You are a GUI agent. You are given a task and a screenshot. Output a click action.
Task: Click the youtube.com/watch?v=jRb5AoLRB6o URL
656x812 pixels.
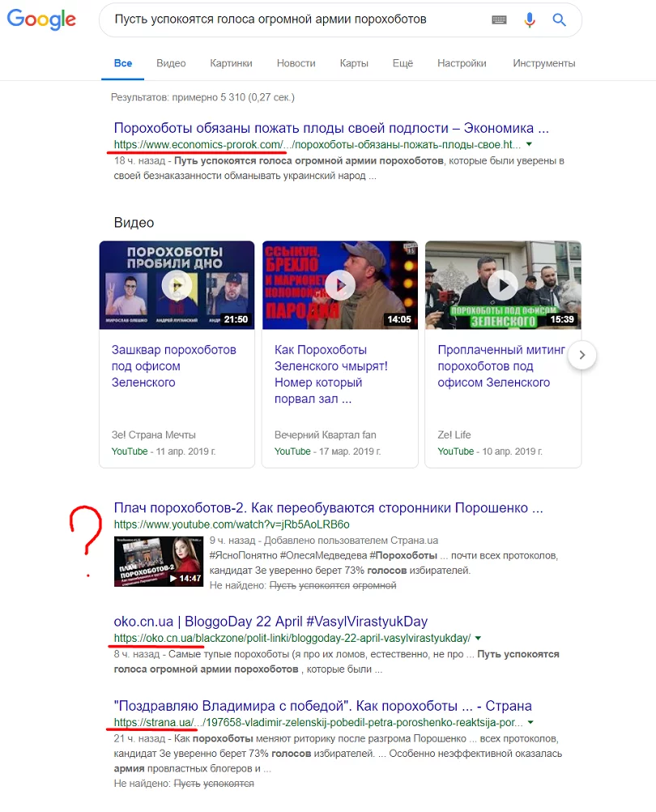tap(232, 524)
